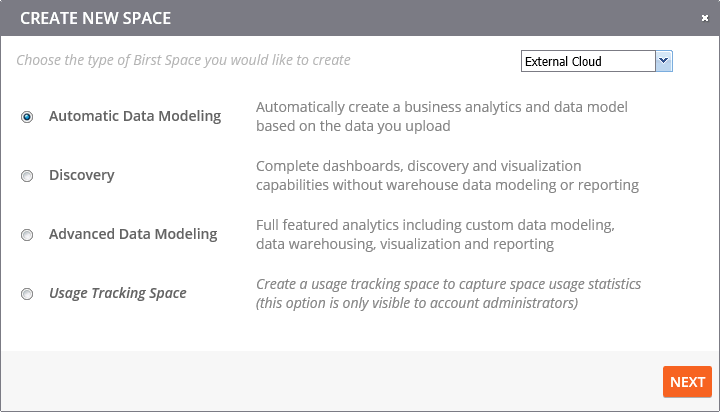Select the Discovery radio button
This screenshot has height=412, width=720.
click(27, 176)
